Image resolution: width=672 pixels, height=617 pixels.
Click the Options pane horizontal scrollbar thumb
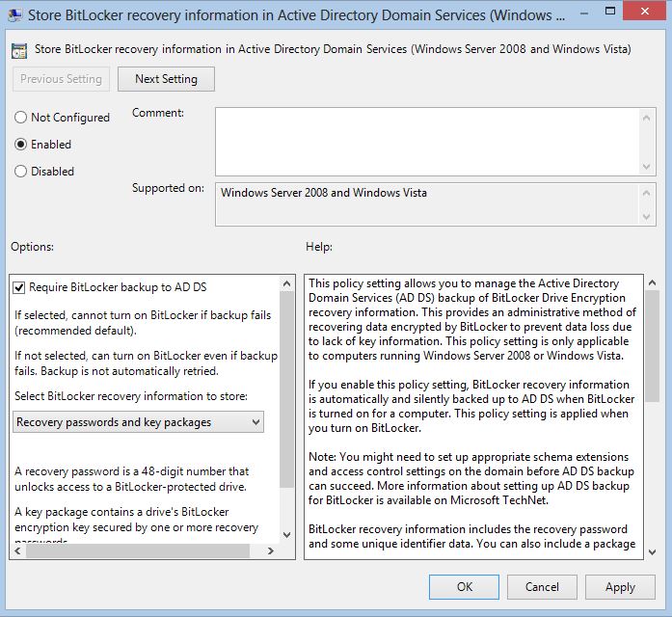click(138, 551)
